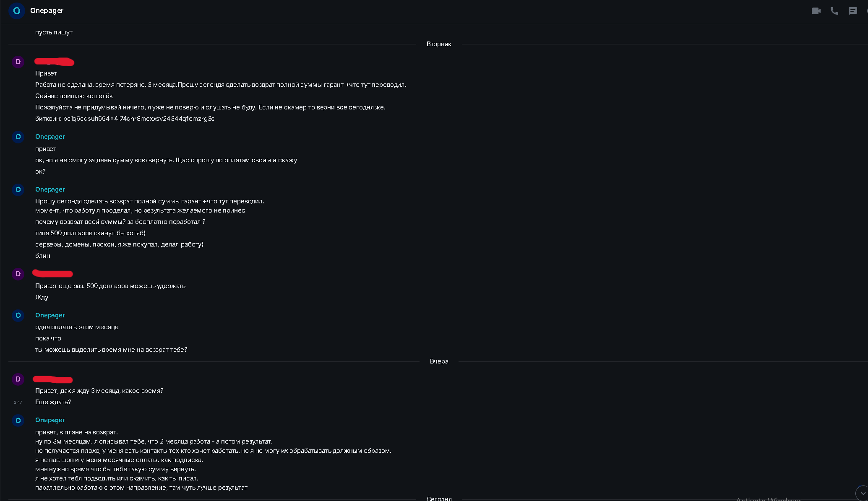Click the 'Вчера' date separator
Screen dimensions: 868x501
click(439, 361)
